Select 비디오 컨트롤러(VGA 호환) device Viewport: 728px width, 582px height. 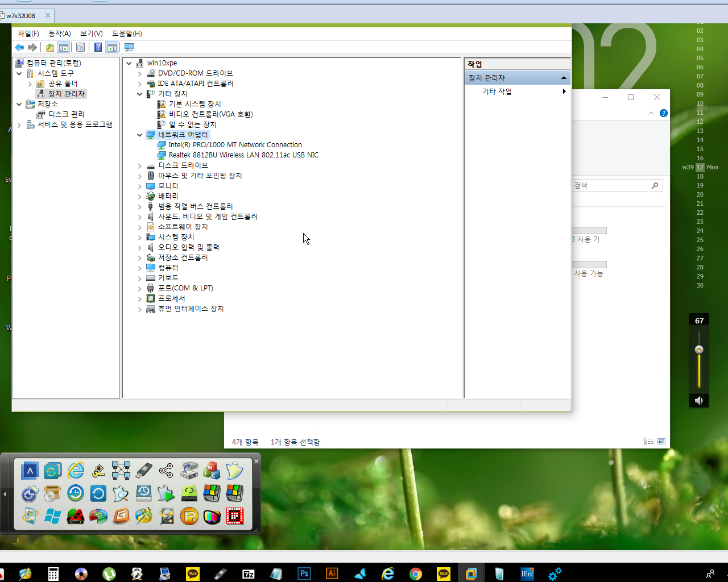[x=210, y=114]
